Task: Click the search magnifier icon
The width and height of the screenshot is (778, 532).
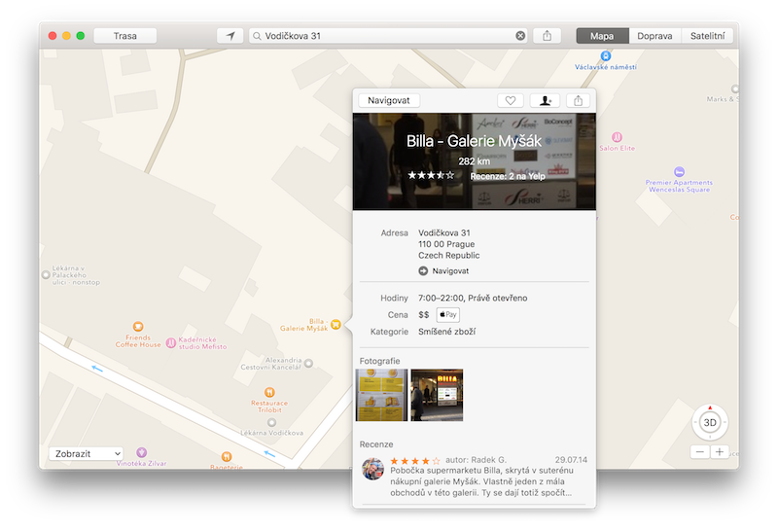Action: (x=257, y=36)
